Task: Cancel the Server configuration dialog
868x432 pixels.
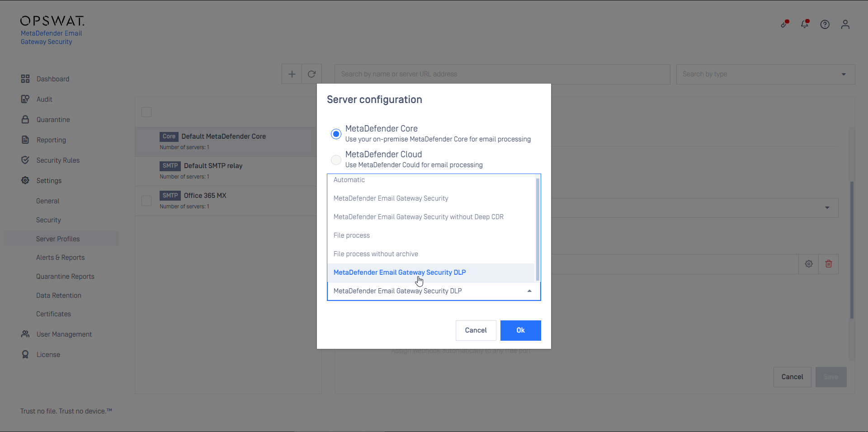Action: [x=476, y=330]
